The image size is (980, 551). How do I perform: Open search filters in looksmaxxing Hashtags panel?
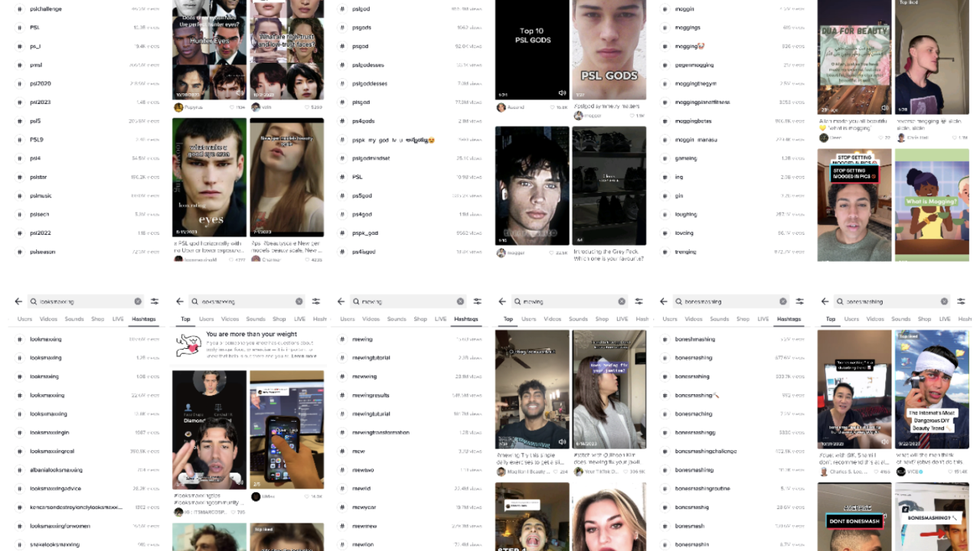[155, 302]
